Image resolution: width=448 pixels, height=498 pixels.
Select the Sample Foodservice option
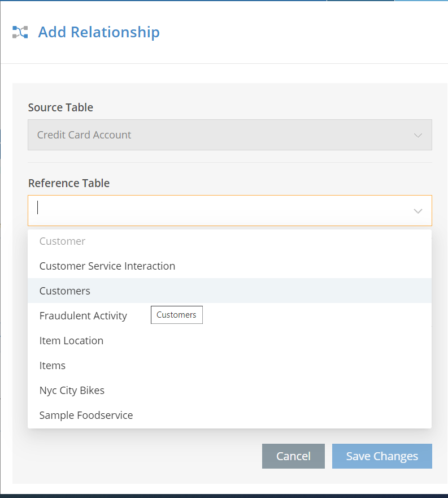[x=86, y=415]
